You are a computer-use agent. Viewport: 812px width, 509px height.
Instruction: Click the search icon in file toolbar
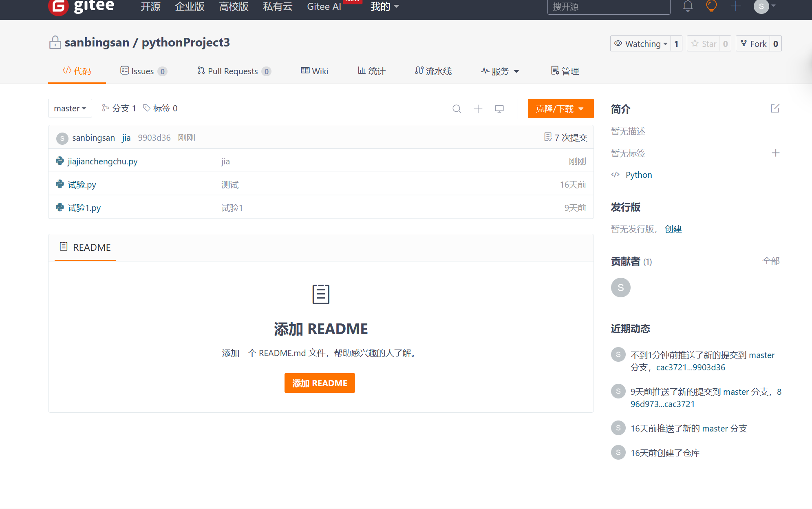click(x=457, y=109)
